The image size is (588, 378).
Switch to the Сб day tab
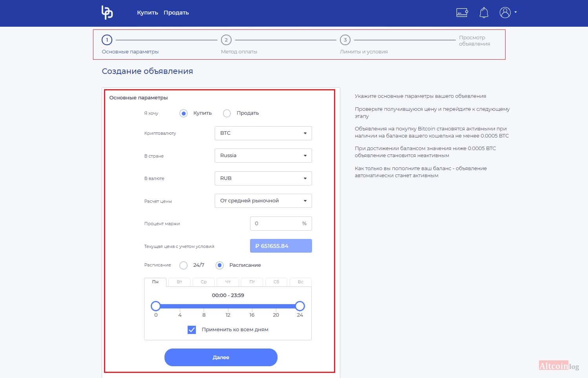(x=276, y=282)
